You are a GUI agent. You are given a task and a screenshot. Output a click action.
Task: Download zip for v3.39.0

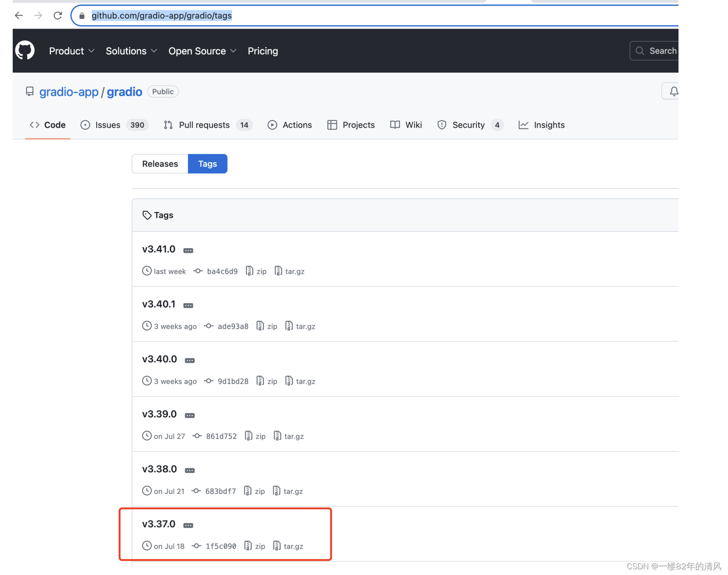tap(255, 436)
